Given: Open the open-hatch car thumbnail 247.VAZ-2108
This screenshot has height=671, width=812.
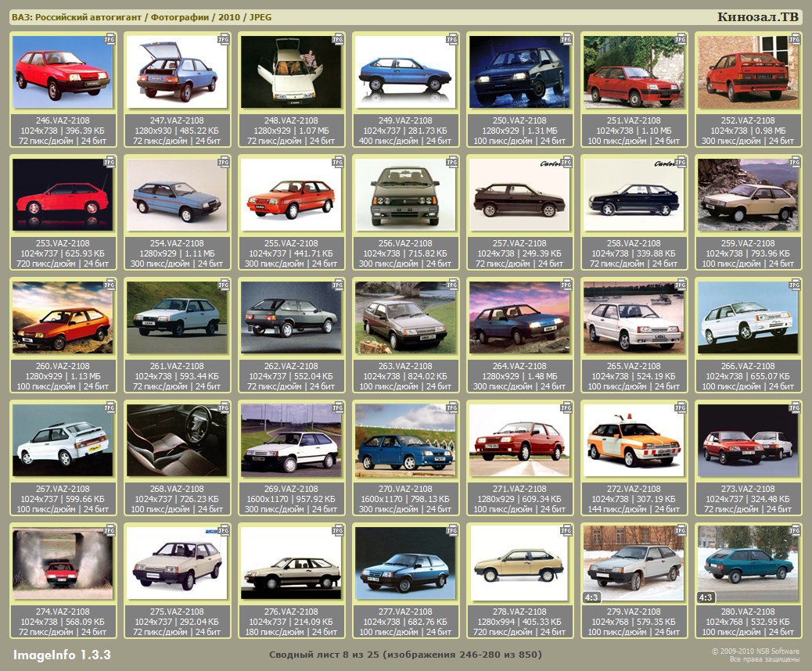Looking at the screenshot, I should pyautogui.click(x=177, y=72).
